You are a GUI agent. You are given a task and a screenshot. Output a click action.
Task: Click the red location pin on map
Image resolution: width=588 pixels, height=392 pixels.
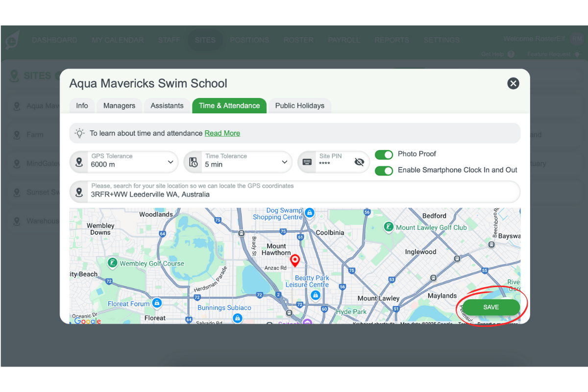[294, 260]
